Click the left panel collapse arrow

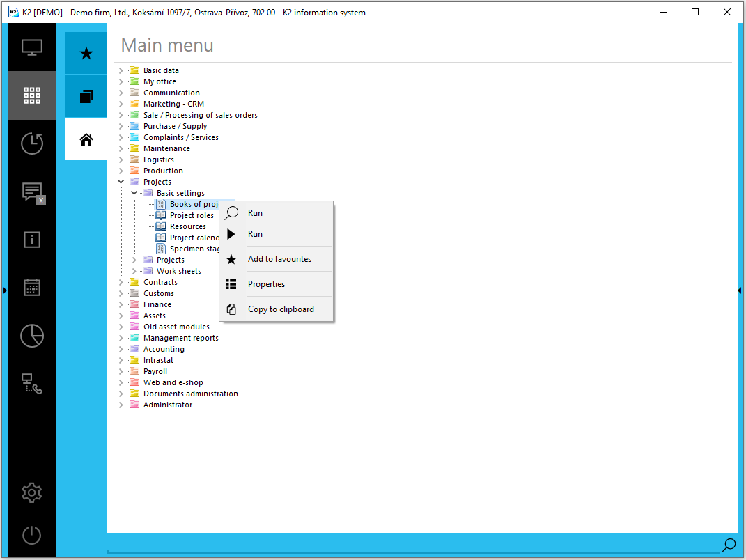click(x=5, y=290)
